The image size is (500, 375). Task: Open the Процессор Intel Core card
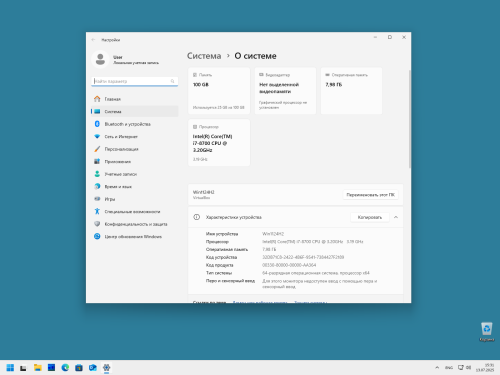(x=219, y=143)
